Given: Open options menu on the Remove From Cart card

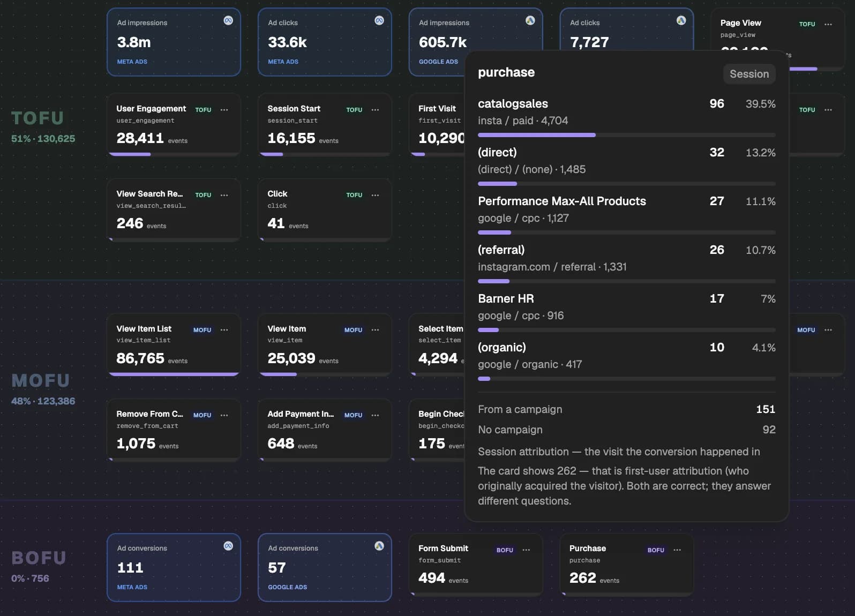Looking at the screenshot, I should (224, 415).
